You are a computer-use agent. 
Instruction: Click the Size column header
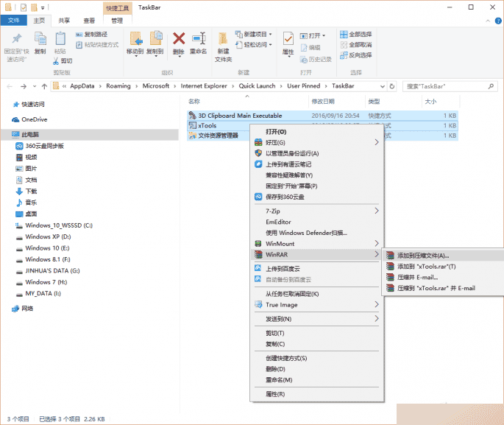tap(430, 102)
